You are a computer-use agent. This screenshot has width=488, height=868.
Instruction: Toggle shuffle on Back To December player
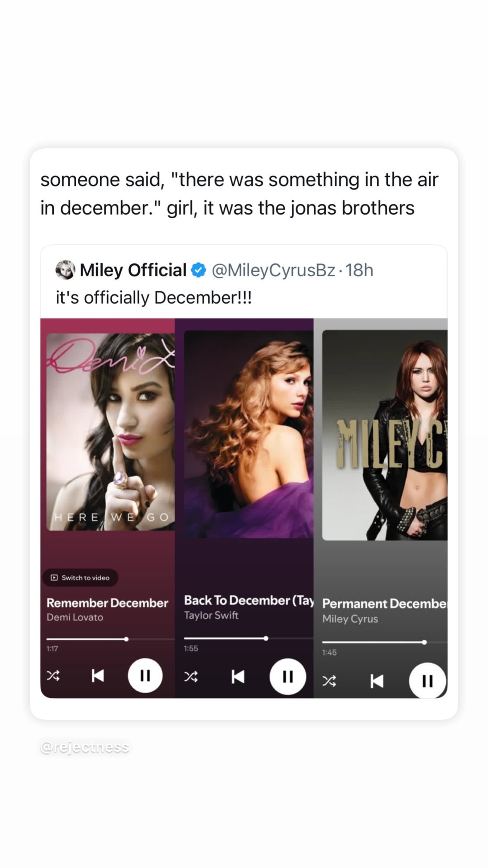pos(191,677)
